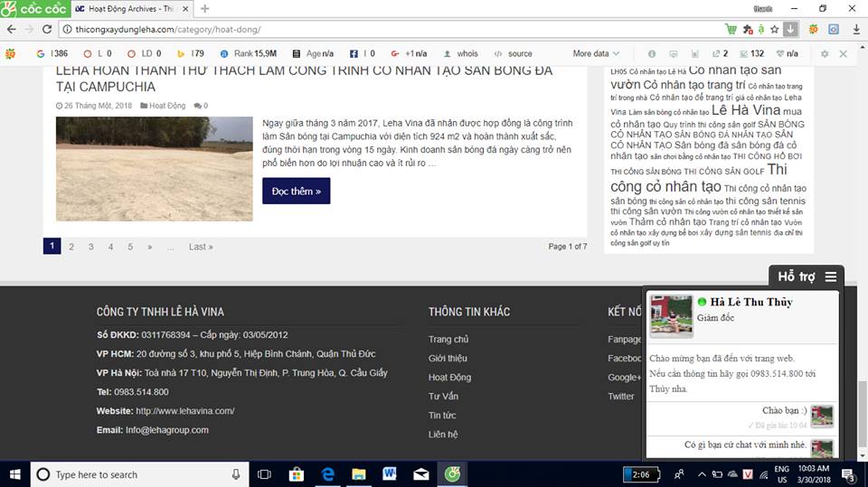Click the SEO toolbar settings gear
868x487 pixels.
coord(824,53)
